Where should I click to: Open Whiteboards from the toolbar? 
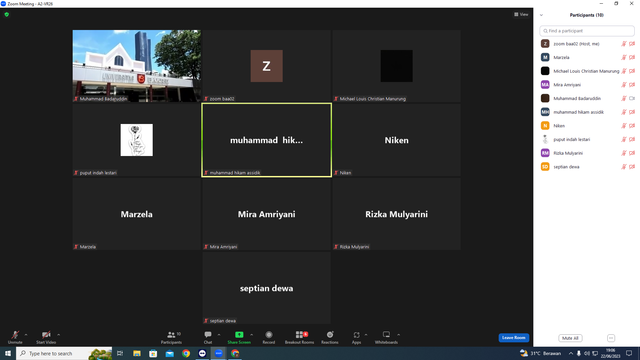(x=386, y=337)
